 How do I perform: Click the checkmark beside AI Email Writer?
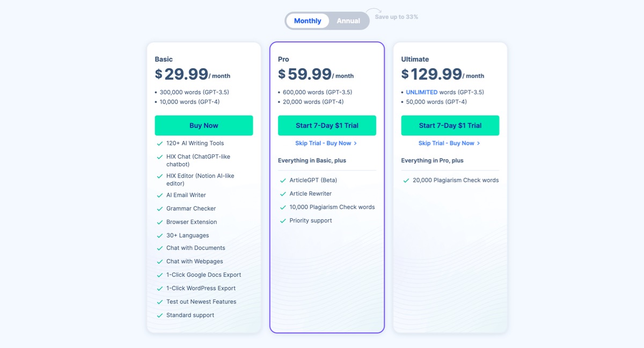tap(159, 195)
